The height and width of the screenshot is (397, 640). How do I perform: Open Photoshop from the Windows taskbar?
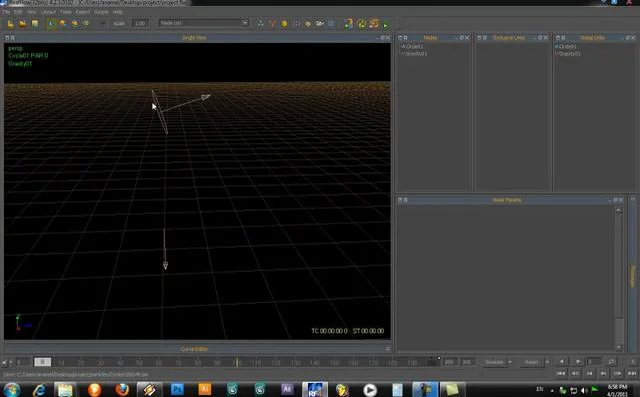[x=177, y=389]
